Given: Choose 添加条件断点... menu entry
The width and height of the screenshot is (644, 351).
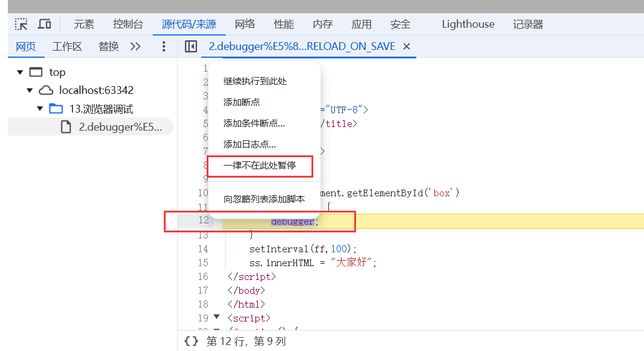Looking at the screenshot, I should [x=254, y=123].
